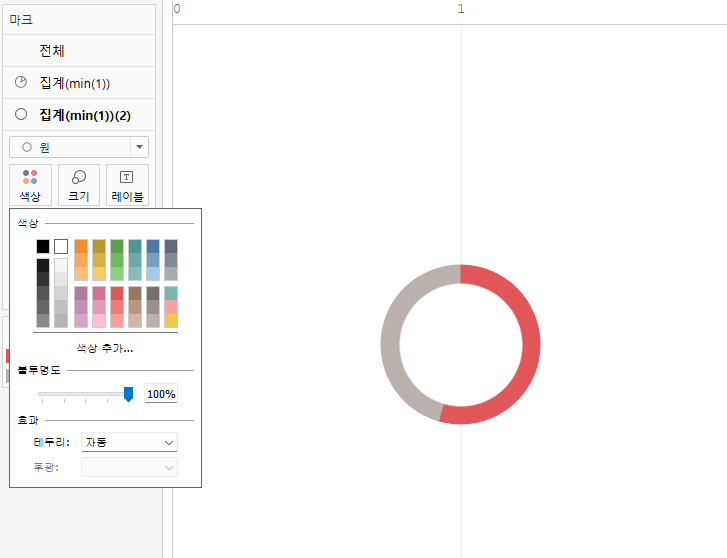Click the axis tick label 0
This screenshot has height=558, width=727.
click(x=177, y=9)
